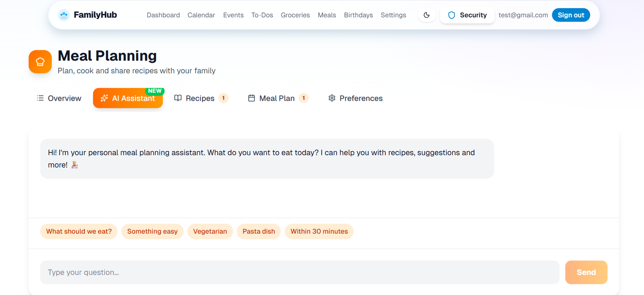Screen dimensions: 644x295
Task: Click the orange chef hat icon
Action: [40, 62]
